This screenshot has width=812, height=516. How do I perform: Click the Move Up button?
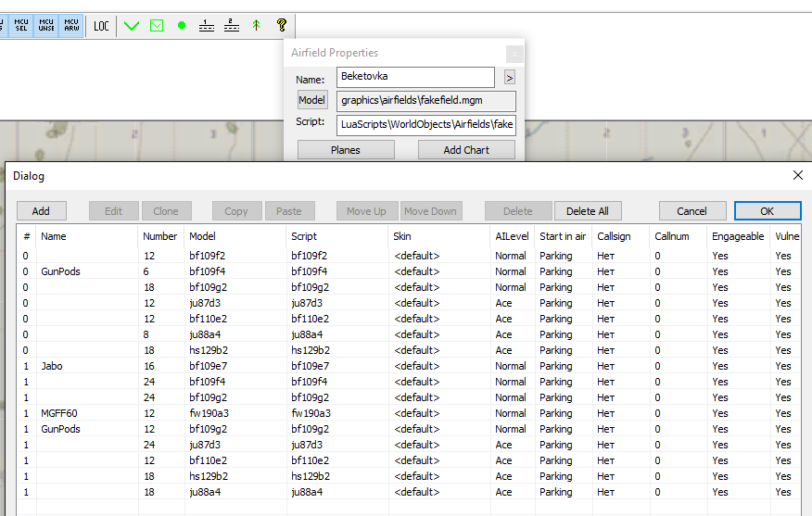click(367, 211)
